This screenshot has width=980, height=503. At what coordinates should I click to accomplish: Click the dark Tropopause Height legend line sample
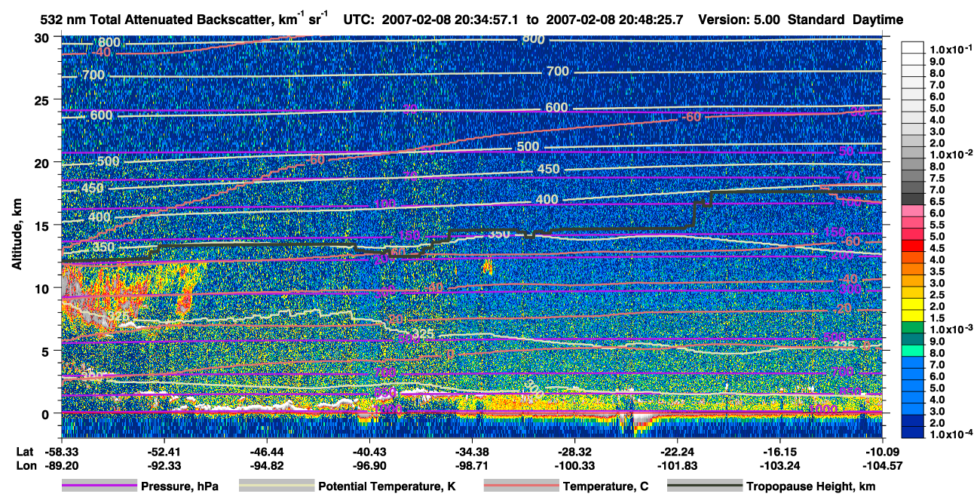click(704, 486)
